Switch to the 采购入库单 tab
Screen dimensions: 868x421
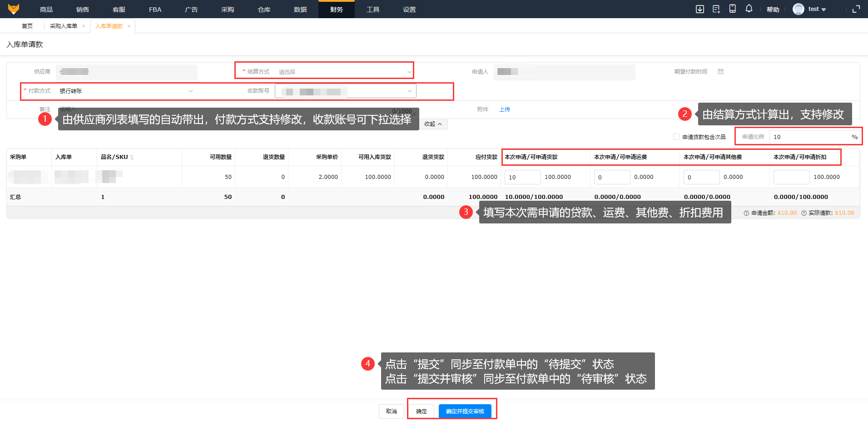(x=64, y=26)
